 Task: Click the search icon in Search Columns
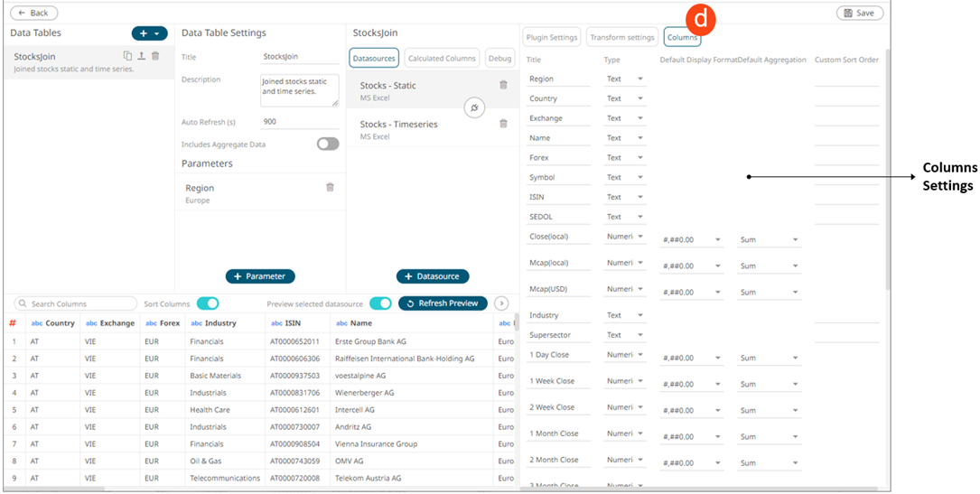(23, 303)
